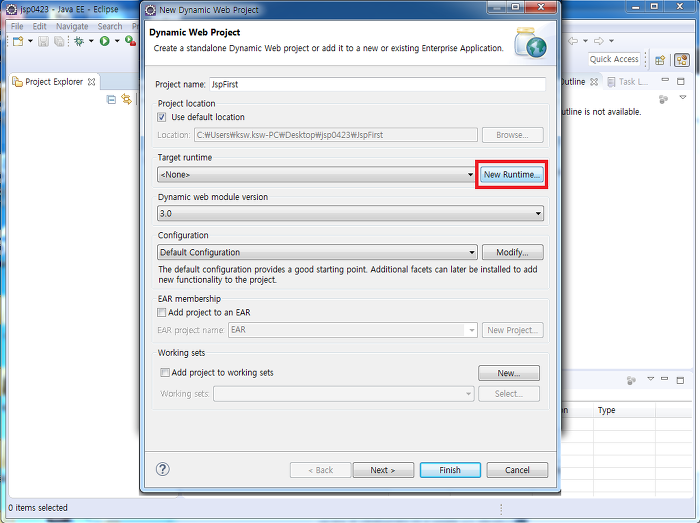Select the Outline tab
700x523 pixels.
573,82
